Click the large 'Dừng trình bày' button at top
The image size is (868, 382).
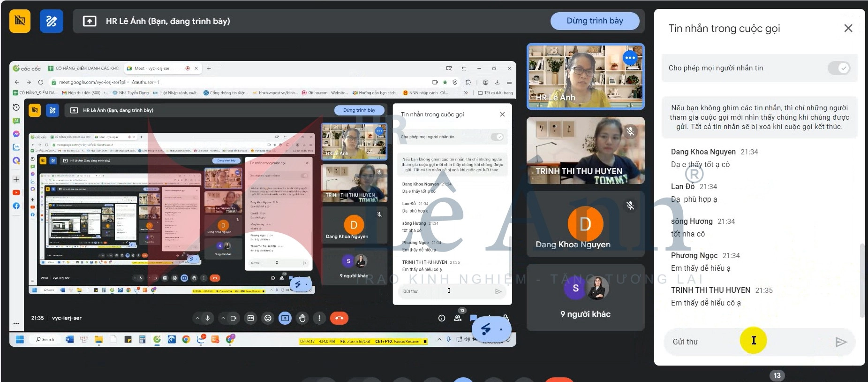pyautogui.click(x=594, y=21)
